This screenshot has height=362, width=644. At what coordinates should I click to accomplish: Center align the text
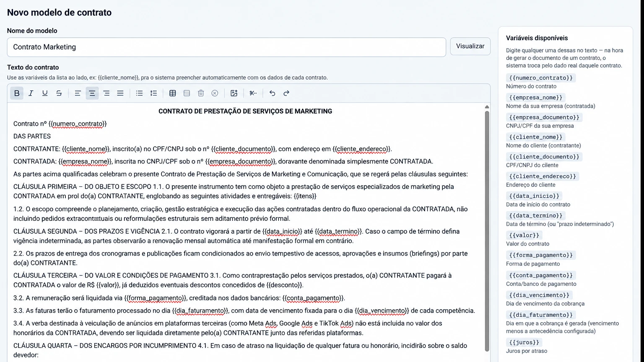(x=92, y=93)
